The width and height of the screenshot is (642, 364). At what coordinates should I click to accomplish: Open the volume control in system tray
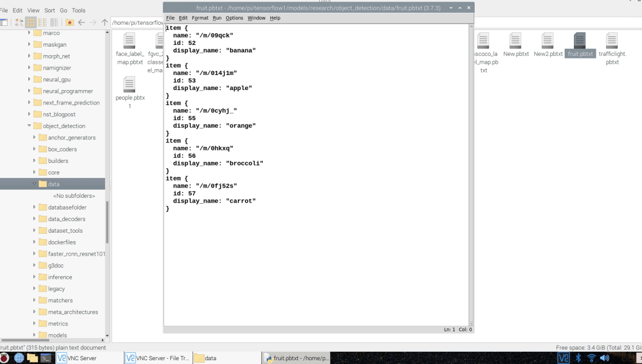pos(604,358)
